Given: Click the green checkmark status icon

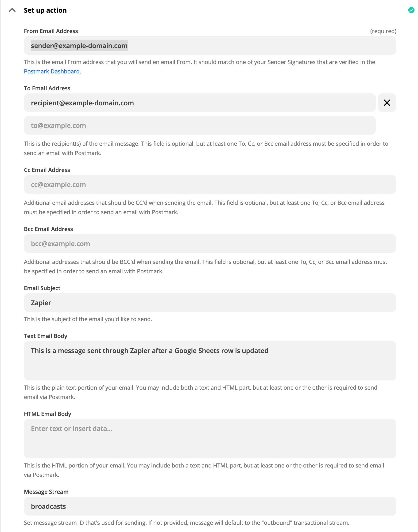Looking at the screenshot, I should 411,10.
